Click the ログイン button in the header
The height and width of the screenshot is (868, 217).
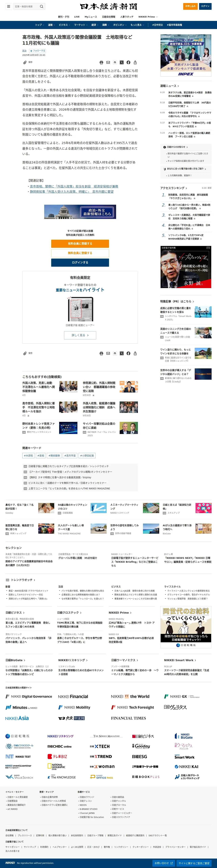coord(206,6)
